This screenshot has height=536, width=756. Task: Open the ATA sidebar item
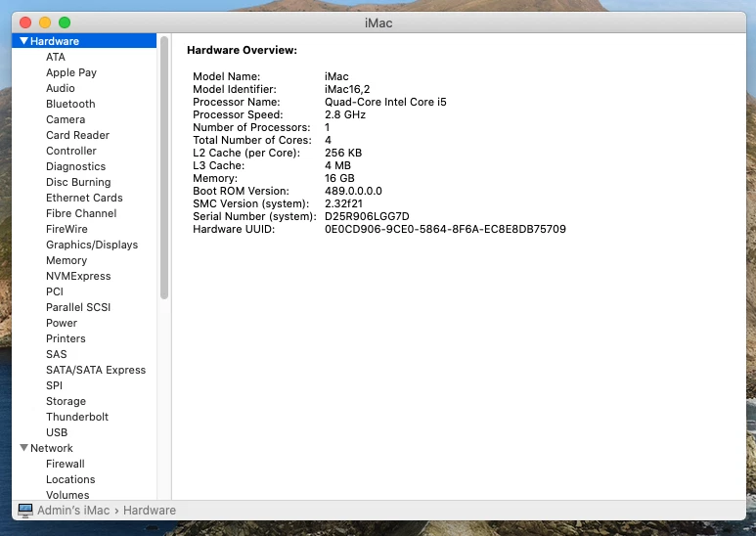[x=56, y=57]
